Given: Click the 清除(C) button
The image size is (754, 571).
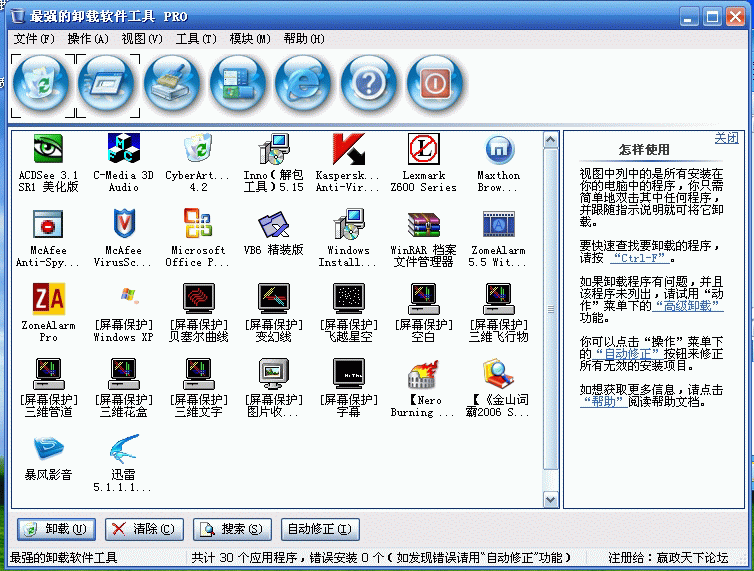Looking at the screenshot, I should [144, 529].
